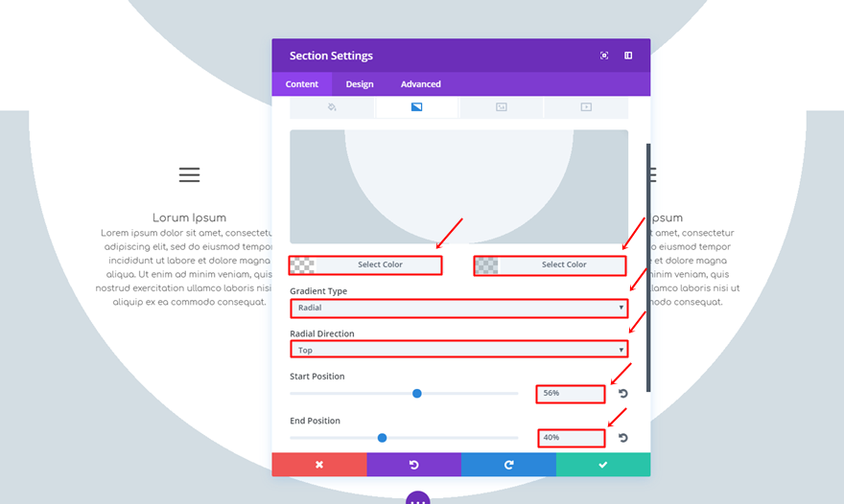Select the background gradient tab icon
This screenshot has height=504, width=844.
tap(416, 107)
